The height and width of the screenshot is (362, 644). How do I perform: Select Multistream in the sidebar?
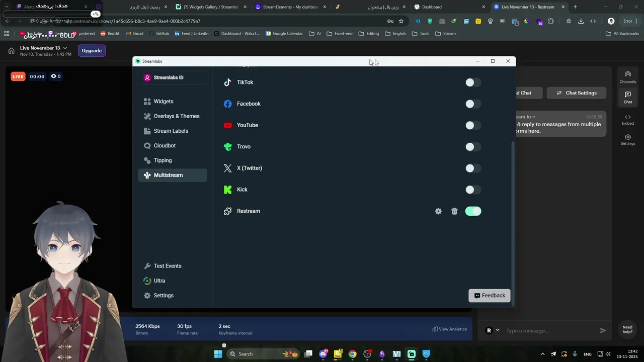(x=173, y=175)
